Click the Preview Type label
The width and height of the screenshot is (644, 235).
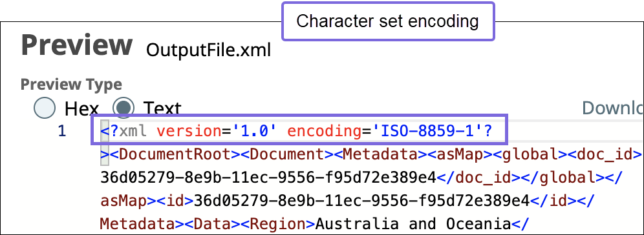coord(71,85)
